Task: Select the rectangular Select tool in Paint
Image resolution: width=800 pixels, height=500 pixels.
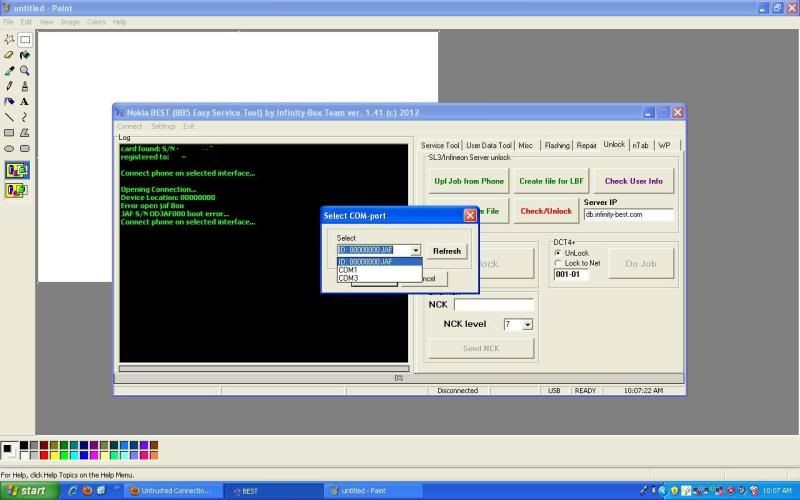Action: 25,39
